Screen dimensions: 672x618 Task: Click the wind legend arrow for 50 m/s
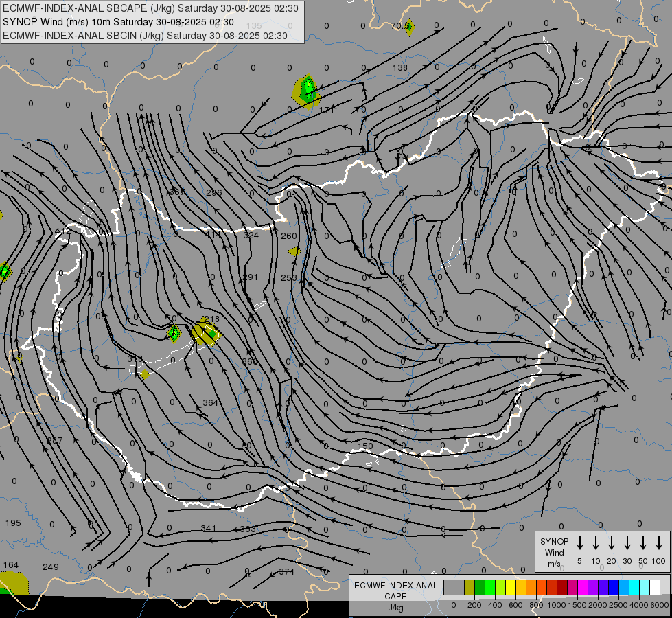643,542
